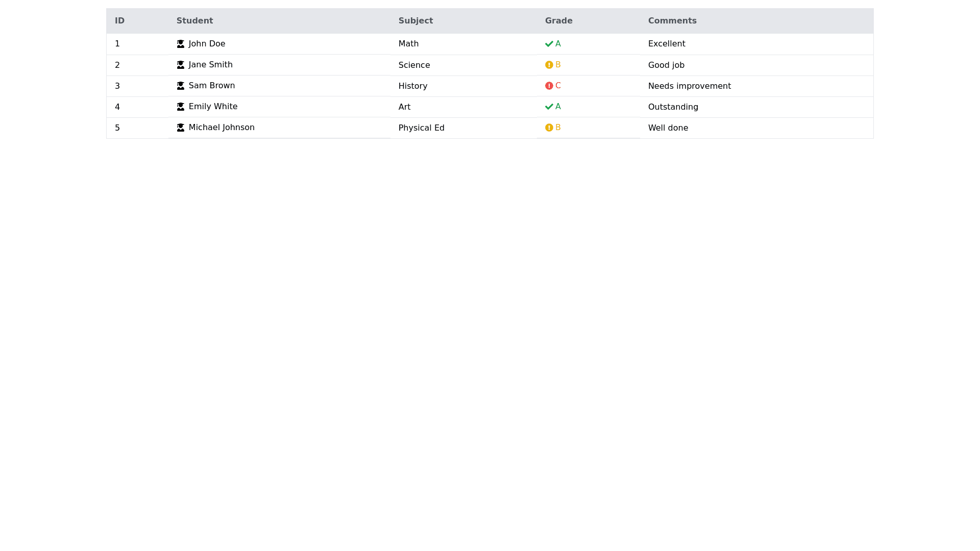This screenshot has width=980, height=551.
Task: Click the graduate icon beside John Doe
Action: pyautogui.click(x=181, y=44)
